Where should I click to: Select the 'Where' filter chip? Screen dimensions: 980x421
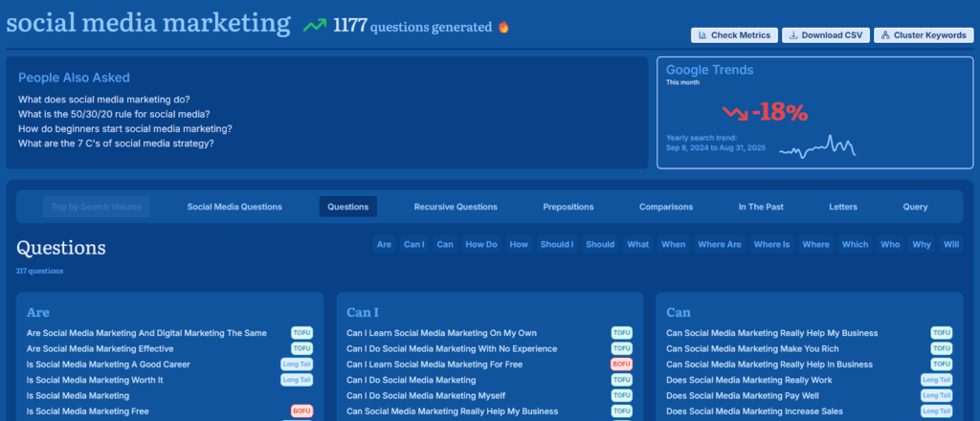coord(815,244)
